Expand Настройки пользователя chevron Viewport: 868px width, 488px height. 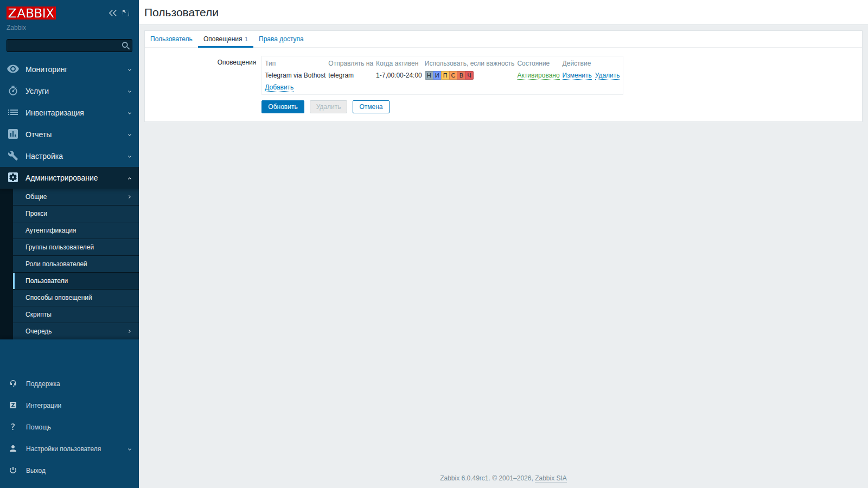130,449
